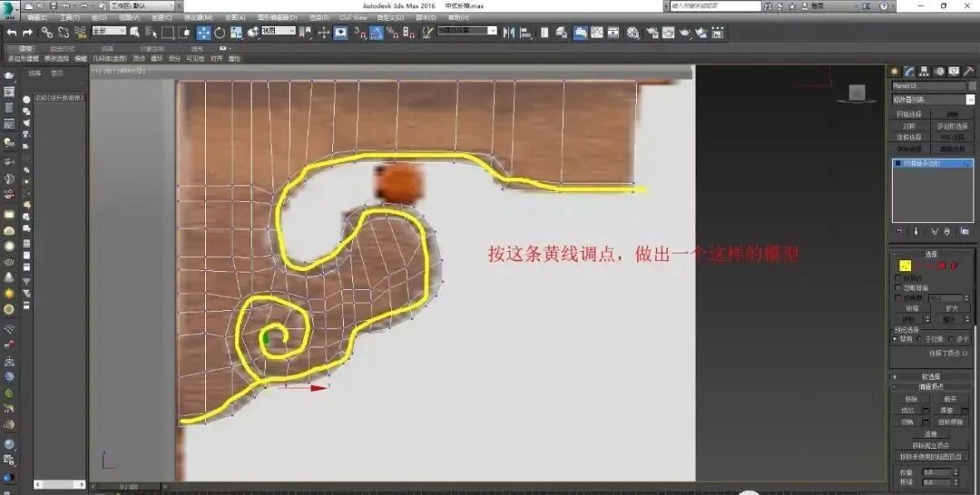Select 可编辑多边形 in the modifier stack

pos(931,163)
